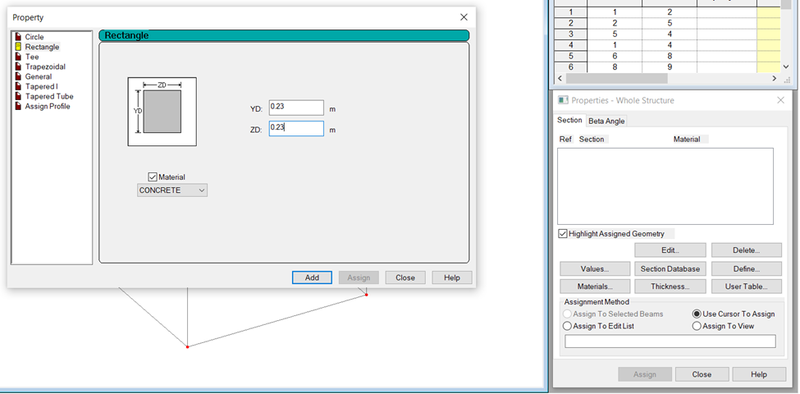The height and width of the screenshot is (394, 800).
Task: Open the Assign Profile icon entry
Action: [18, 106]
